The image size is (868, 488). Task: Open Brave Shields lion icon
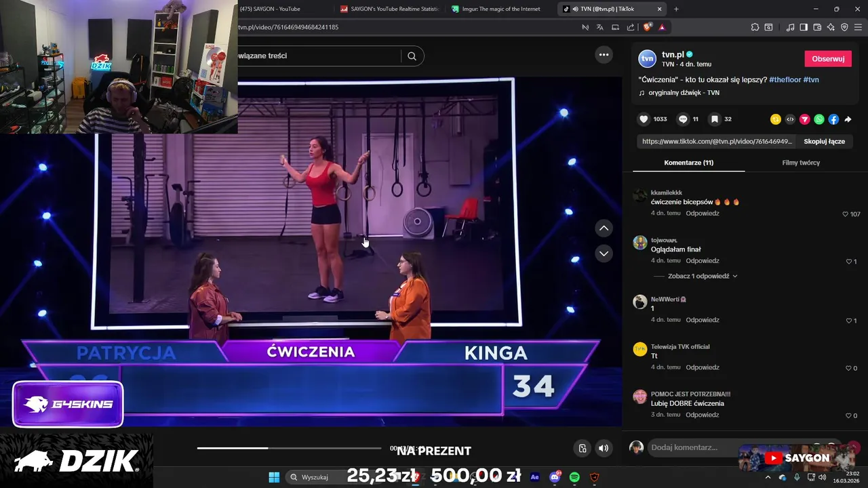(x=647, y=27)
